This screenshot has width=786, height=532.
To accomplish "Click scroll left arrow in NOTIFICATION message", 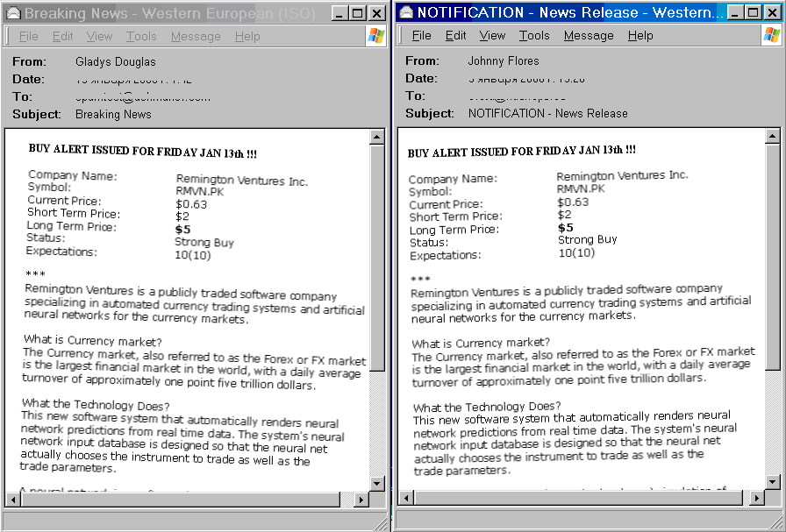I will point(406,498).
